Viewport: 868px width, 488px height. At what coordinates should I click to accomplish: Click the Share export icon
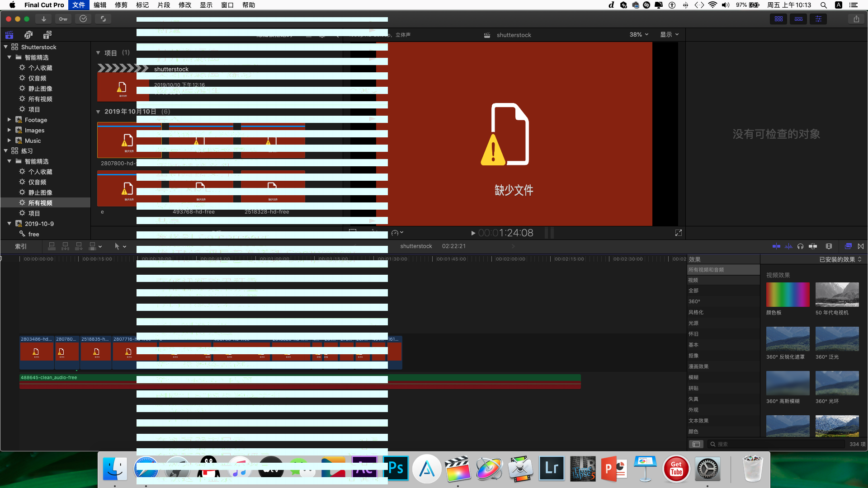click(x=856, y=19)
